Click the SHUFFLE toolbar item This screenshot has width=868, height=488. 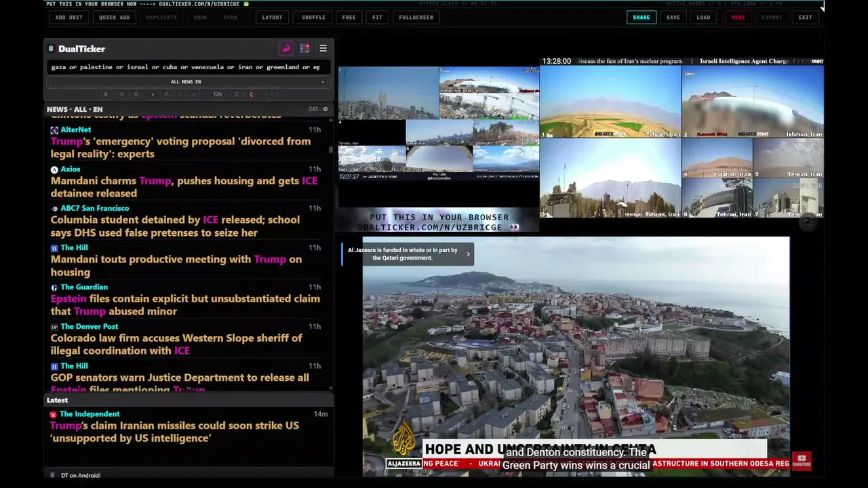click(x=313, y=17)
